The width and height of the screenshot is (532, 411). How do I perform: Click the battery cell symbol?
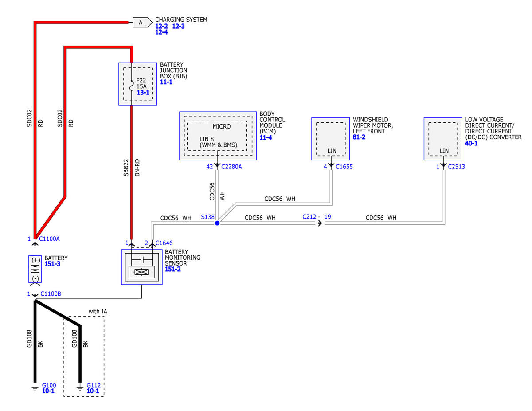coord(35,269)
